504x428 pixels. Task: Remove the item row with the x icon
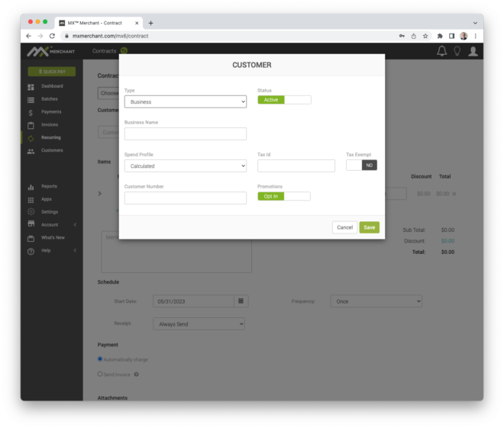coord(454,194)
